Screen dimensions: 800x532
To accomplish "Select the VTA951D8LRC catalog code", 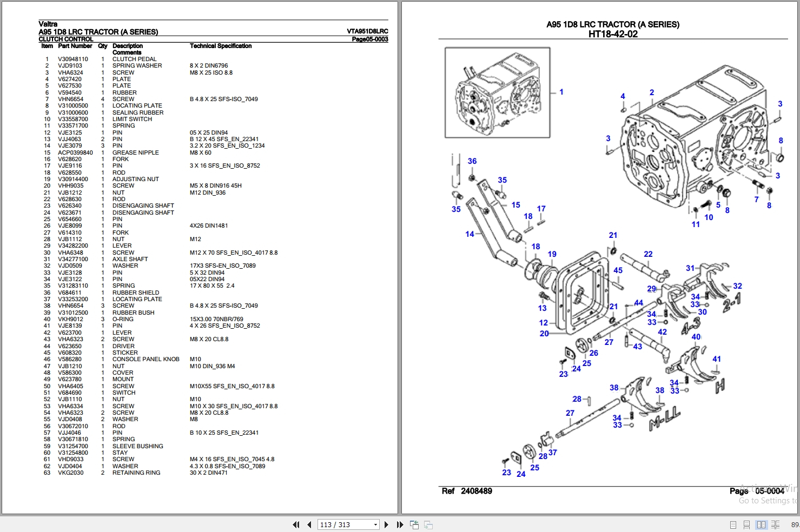I will tap(368, 31).
